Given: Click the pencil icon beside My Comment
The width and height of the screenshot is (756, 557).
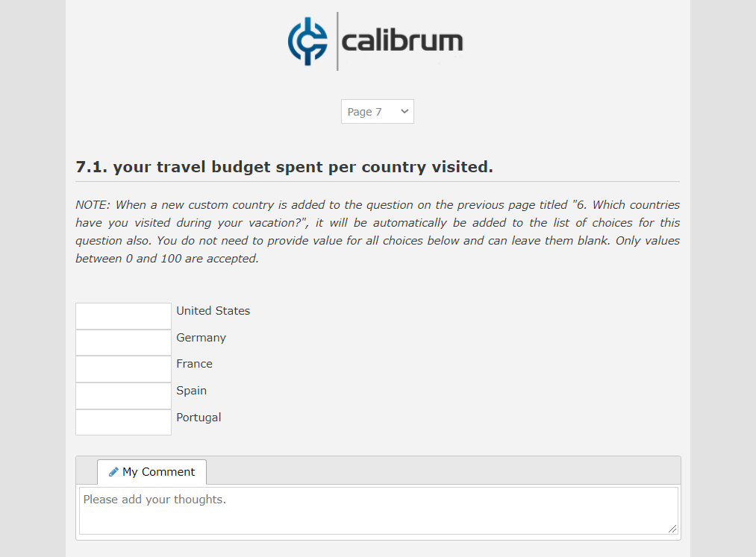Looking at the screenshot, I should tap(113, 472).
